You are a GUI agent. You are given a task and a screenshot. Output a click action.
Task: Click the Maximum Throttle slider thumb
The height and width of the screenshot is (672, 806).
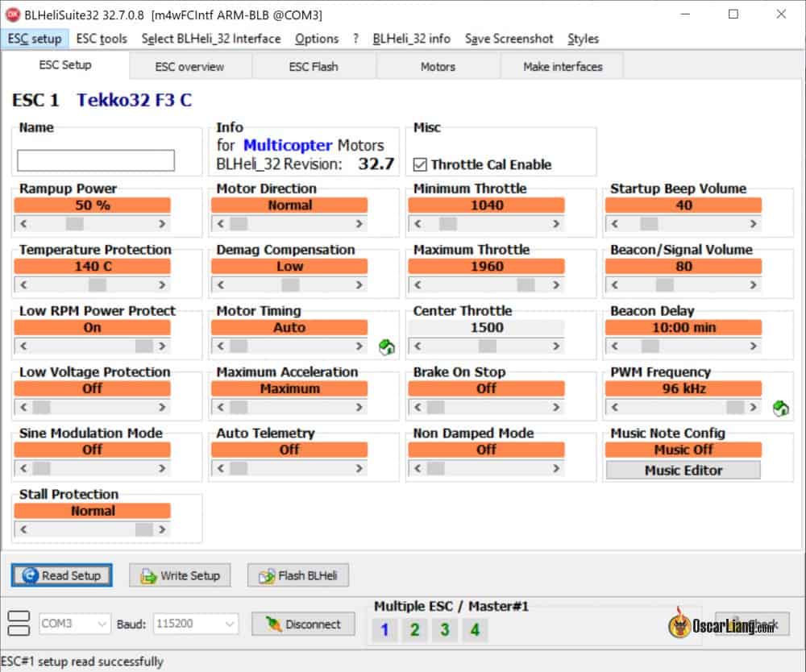coord(526,284)
